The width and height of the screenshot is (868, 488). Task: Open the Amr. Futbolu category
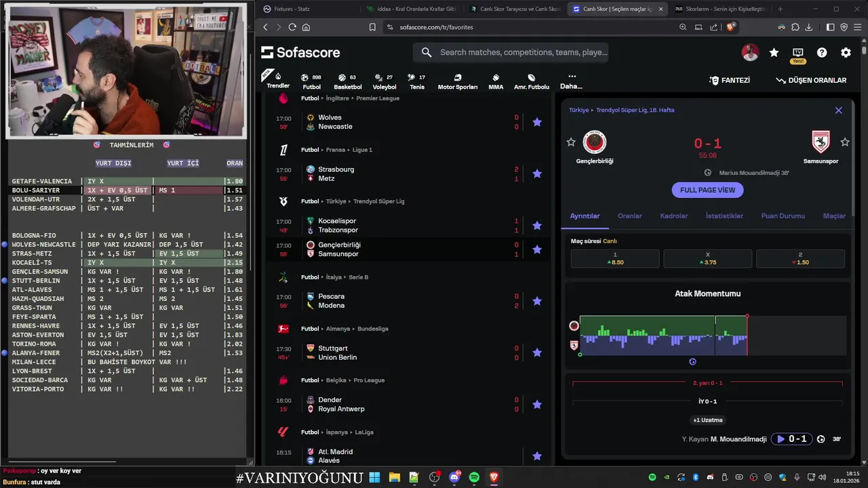click(x=532, y=81)
